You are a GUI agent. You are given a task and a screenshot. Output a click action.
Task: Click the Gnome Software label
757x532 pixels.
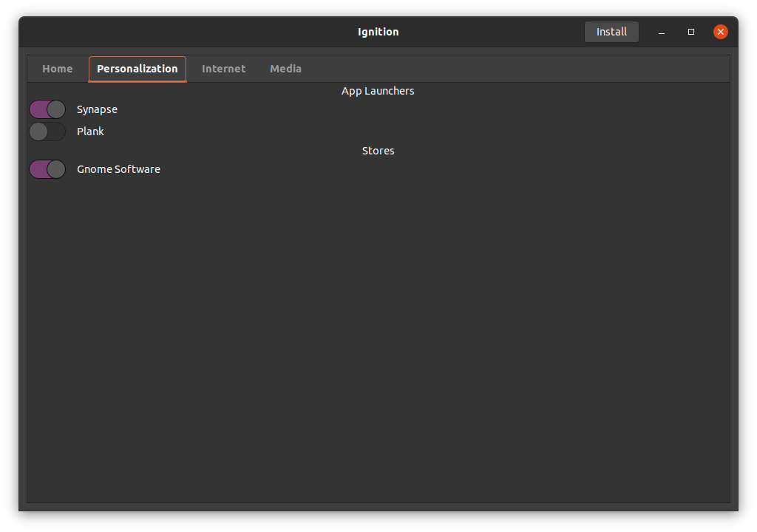[x=118, y=169]
